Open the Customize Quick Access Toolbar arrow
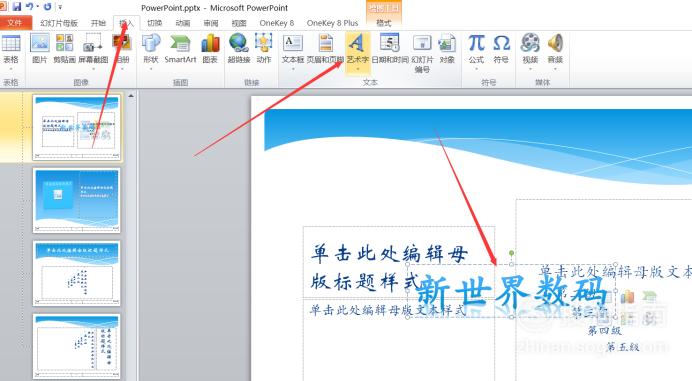 point(60,7)
